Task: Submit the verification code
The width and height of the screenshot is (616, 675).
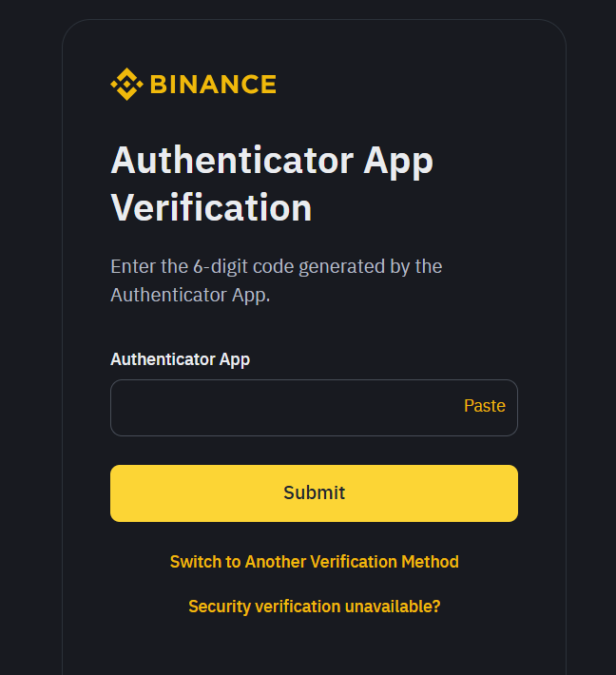Action: tap(314, 493)
